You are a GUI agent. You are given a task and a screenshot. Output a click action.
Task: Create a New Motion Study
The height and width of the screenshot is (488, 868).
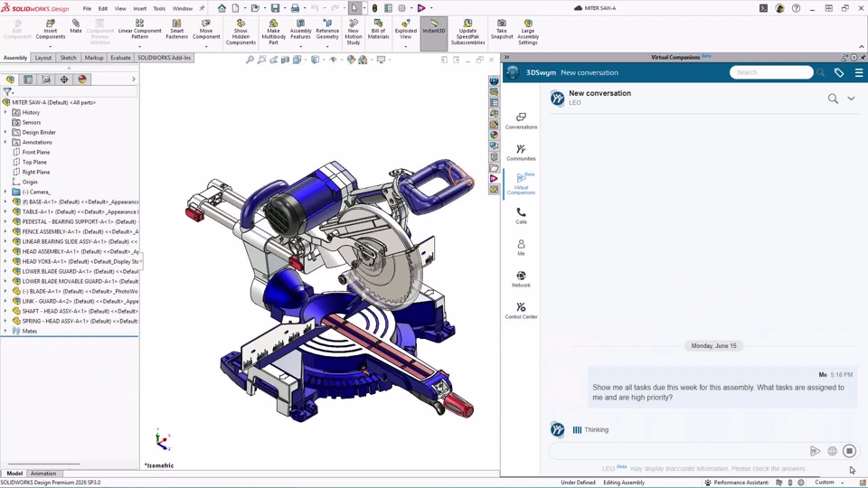click(x=354, y=33)
